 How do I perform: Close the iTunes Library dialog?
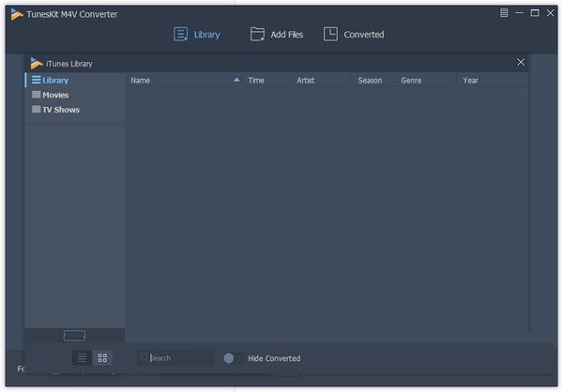[x=521, y=62]
